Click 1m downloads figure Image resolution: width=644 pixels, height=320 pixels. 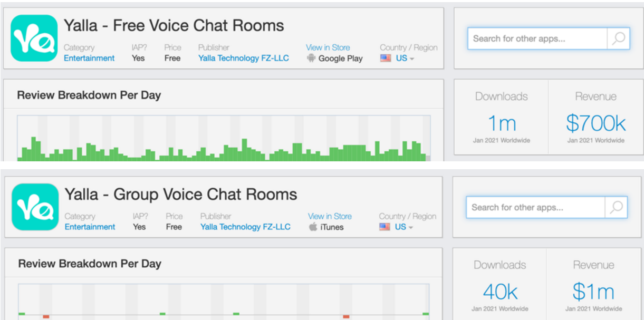tap(502, 123)
